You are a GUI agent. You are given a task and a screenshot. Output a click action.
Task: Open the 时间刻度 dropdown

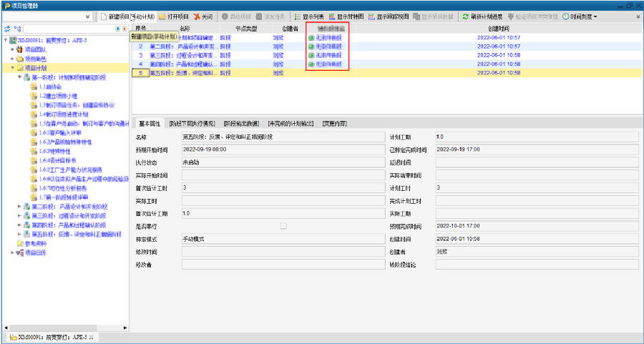coord(580,16)
